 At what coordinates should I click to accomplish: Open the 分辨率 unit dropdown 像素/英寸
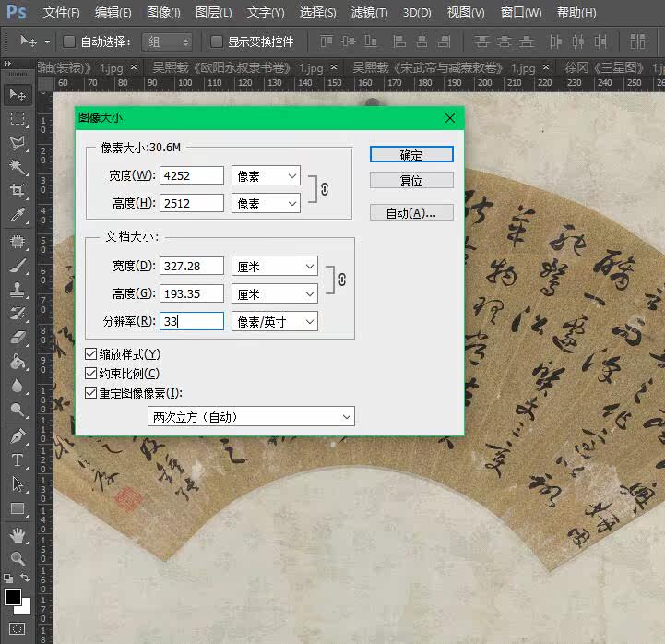[x=274, y=321]
